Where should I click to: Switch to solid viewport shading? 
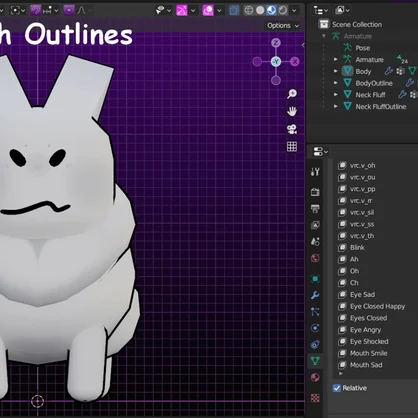tap(260, 11)
